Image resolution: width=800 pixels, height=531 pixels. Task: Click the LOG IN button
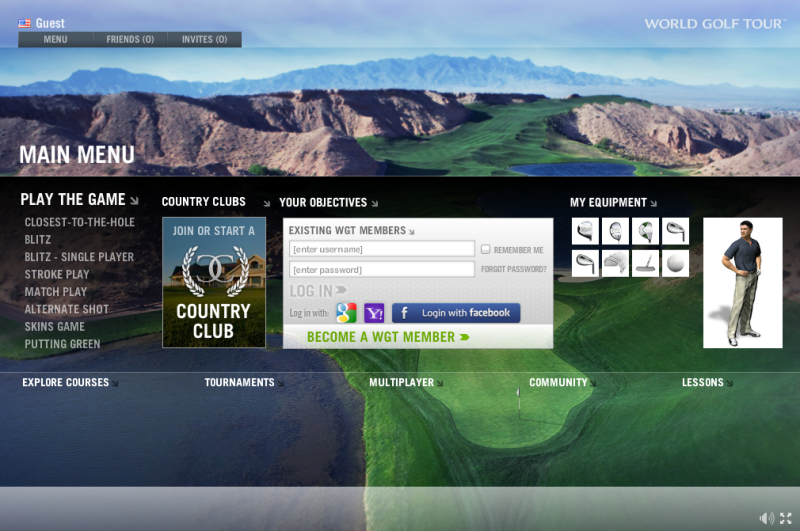point(318,291)
